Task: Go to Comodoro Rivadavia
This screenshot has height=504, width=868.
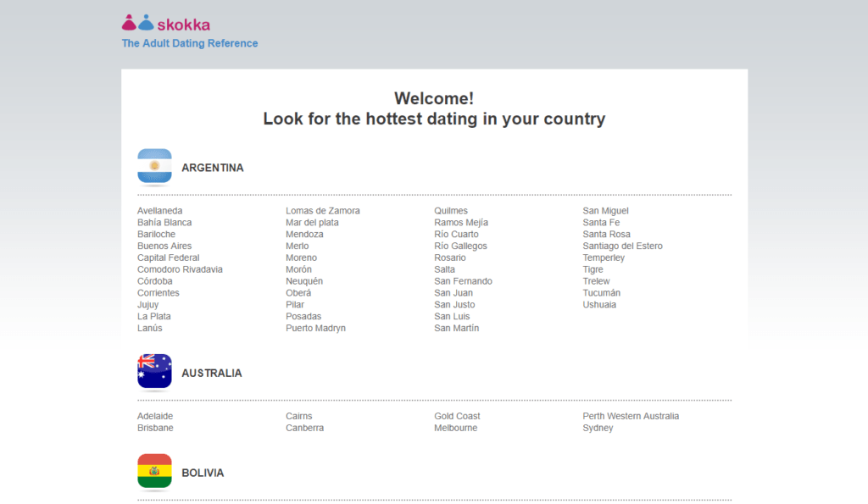Action: [x=180, y=269]
